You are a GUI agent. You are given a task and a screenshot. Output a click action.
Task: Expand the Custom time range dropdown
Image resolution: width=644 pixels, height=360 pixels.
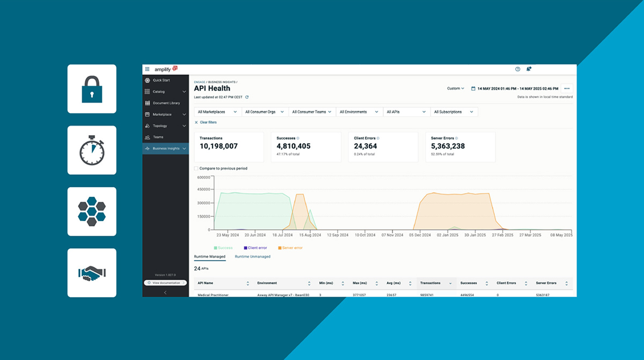point(456,89)
